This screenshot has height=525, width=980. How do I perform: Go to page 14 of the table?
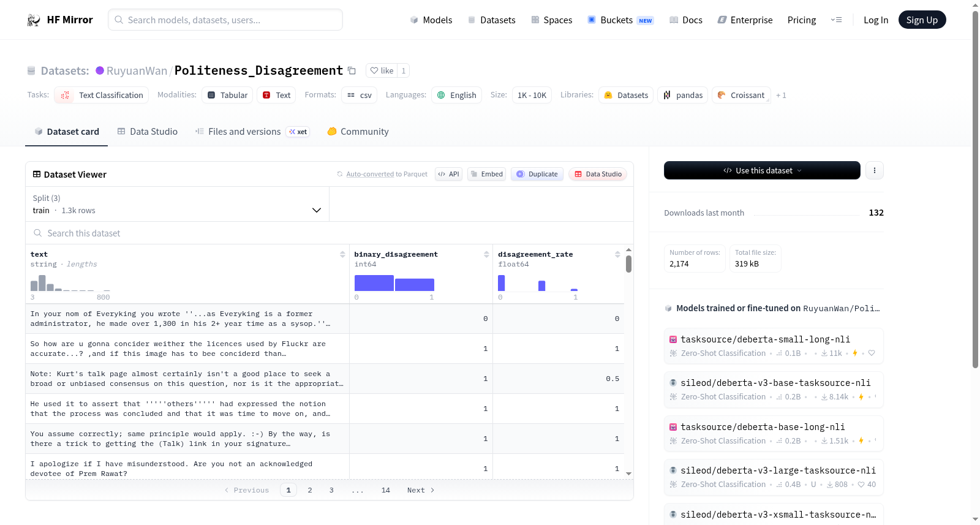[x=386, y=490]
